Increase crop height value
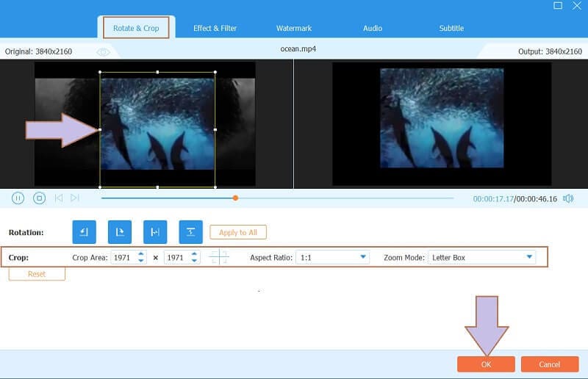588x379 pixels. pos(194,254)
